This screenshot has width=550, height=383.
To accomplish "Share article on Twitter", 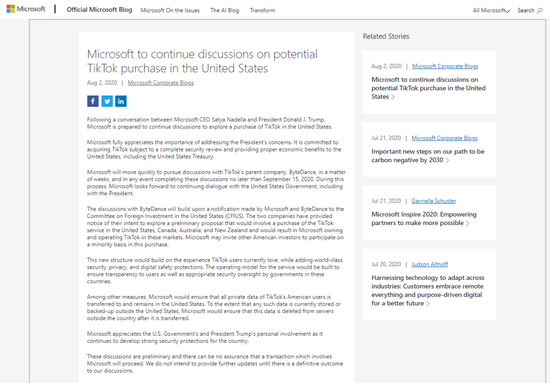I will tap(107, 101).
